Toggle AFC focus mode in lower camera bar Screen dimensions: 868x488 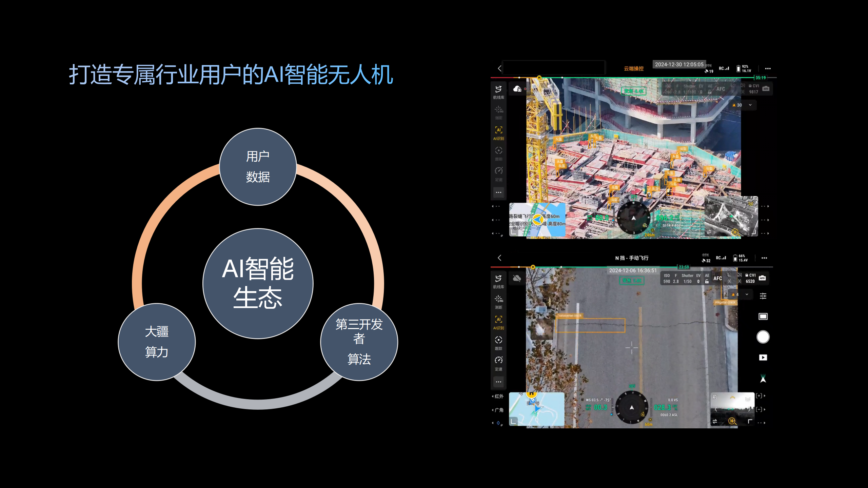click(x=717, y=279)
